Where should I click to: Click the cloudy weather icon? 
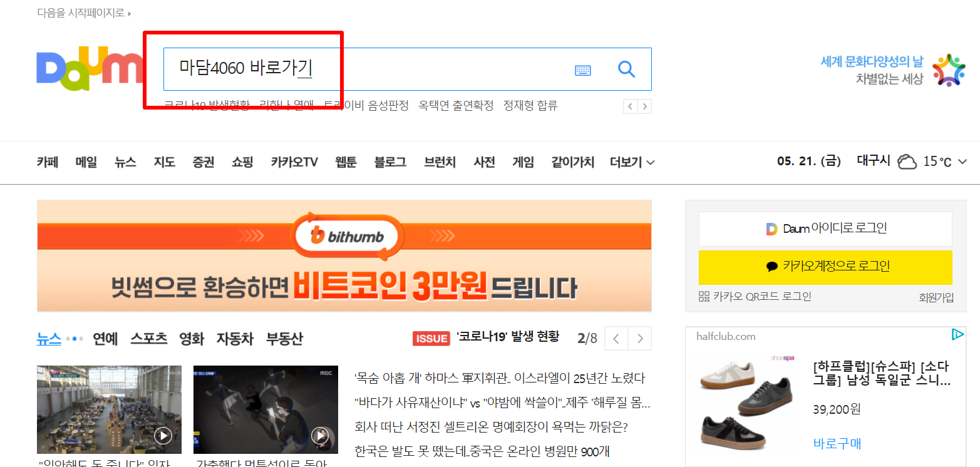pyautogui.click(x=907, y=162)
